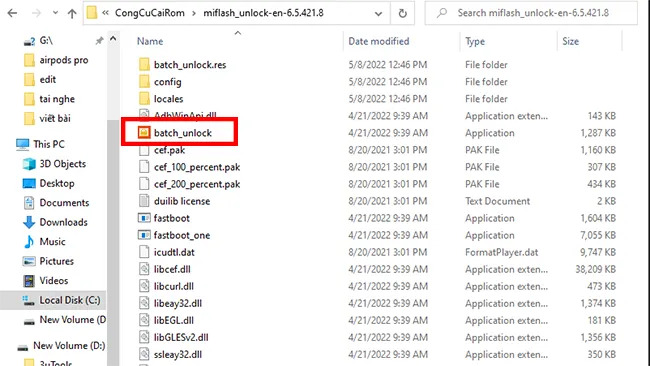Select ssleay32.dll file icon
Viewport: 650px width, 366px height.
(144, 354)
